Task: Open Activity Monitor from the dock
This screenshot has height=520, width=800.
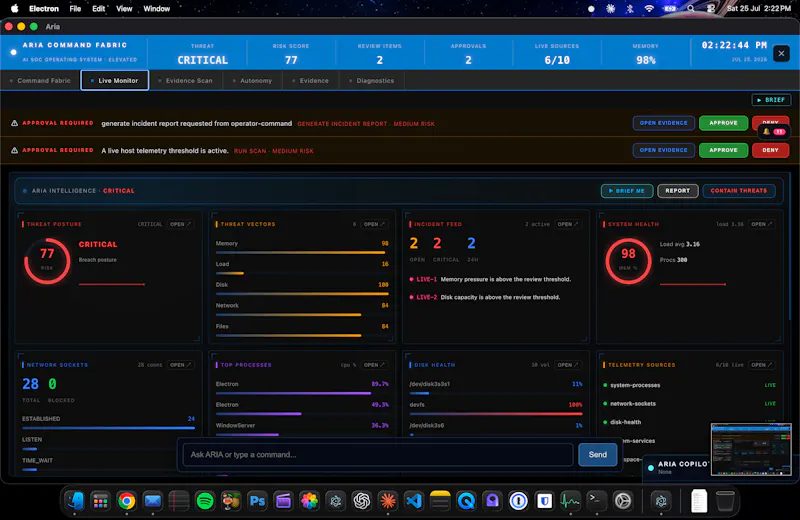Action: (x=570, y=501)
